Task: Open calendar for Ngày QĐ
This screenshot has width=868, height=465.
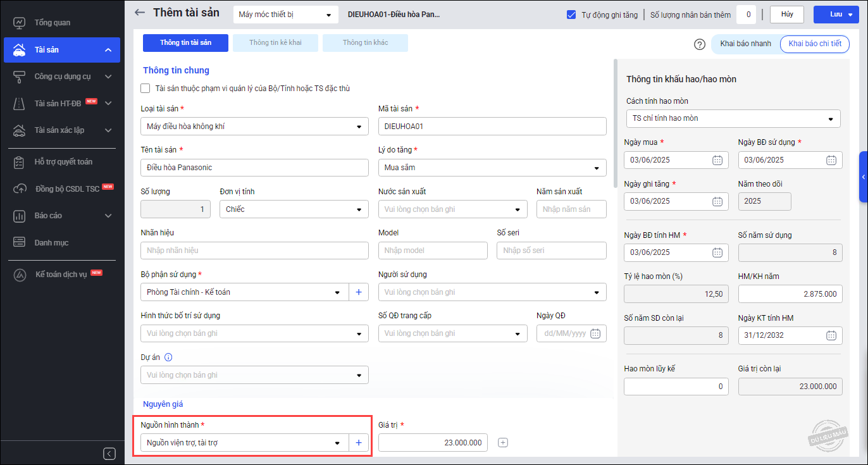Action: coord(595,333)
